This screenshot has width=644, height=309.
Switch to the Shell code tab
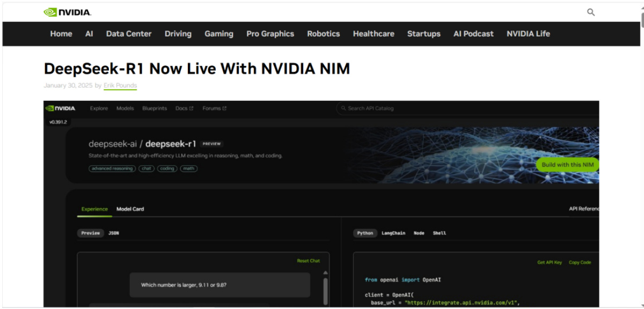point(440,233)
